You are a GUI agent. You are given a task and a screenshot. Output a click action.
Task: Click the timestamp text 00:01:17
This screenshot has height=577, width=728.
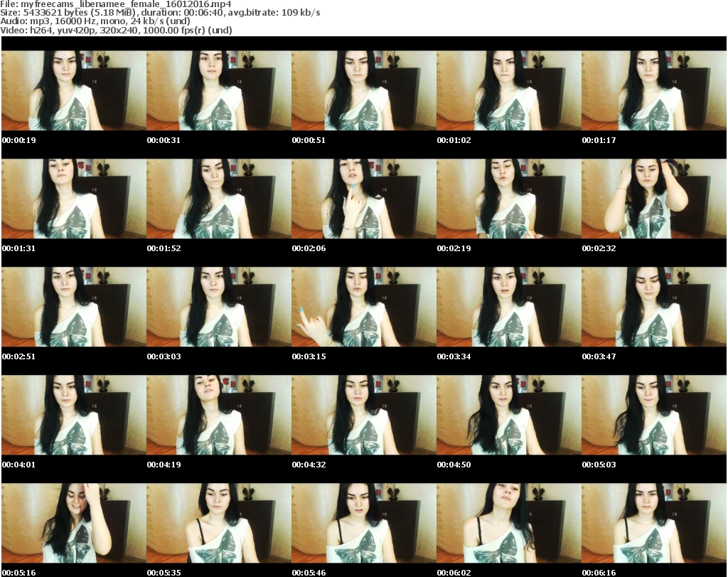[x=599, y=140]
